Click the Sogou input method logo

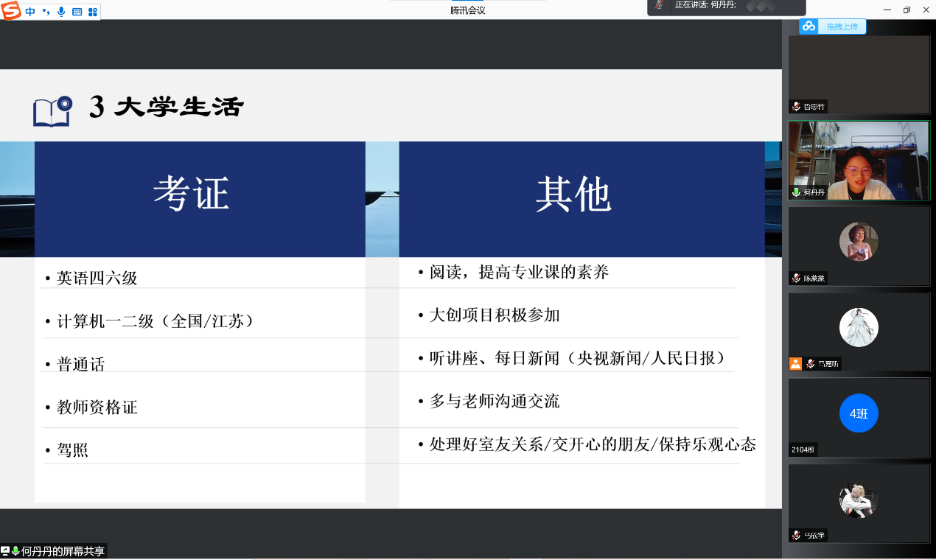11,11
